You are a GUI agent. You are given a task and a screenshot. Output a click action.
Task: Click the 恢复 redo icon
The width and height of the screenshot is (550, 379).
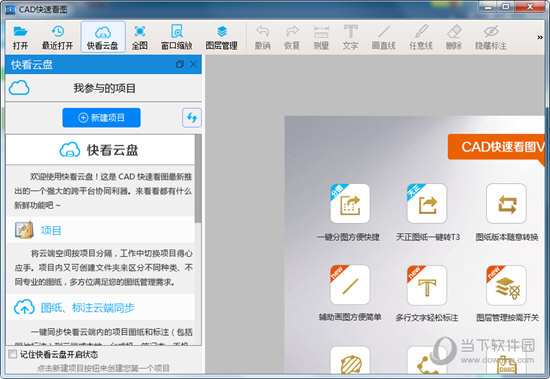coord(292,37)
